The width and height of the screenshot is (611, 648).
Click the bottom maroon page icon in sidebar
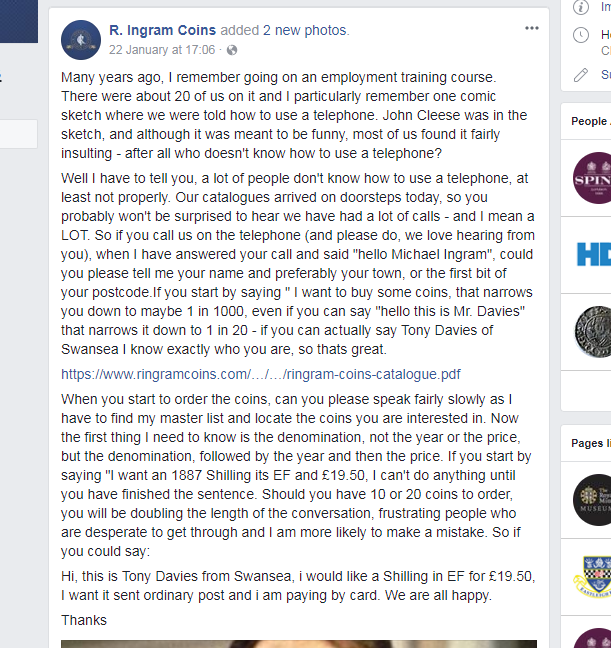click(x=596, y=636)
